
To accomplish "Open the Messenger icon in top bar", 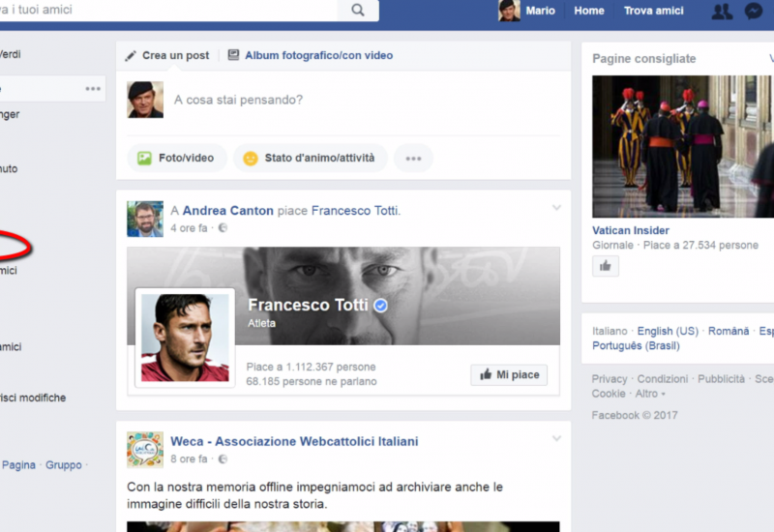I will tap(754, 11).
